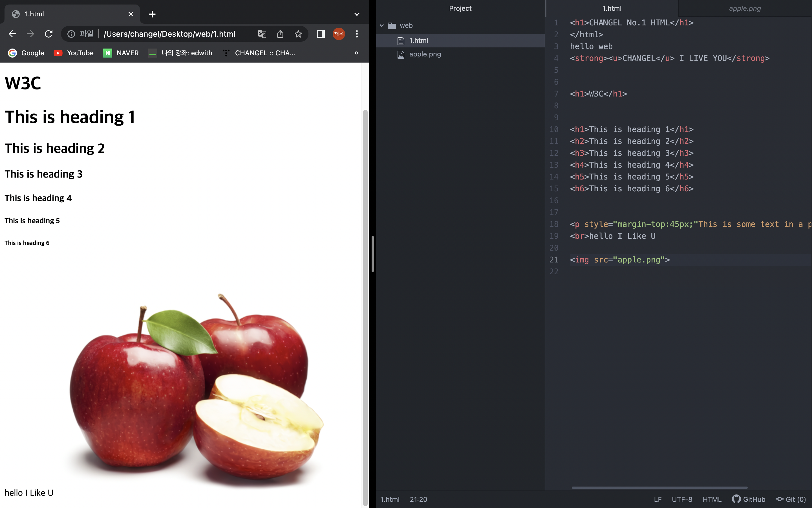Select the web folder icon
The height and width of the screenshot is (508, 812).
[392, 25]
